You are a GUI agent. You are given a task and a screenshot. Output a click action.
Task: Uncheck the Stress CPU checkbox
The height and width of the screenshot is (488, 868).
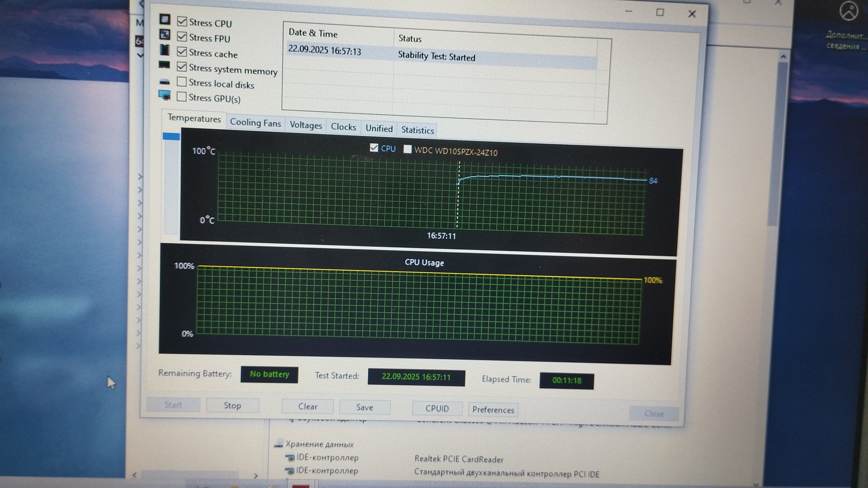click(182, 21)
